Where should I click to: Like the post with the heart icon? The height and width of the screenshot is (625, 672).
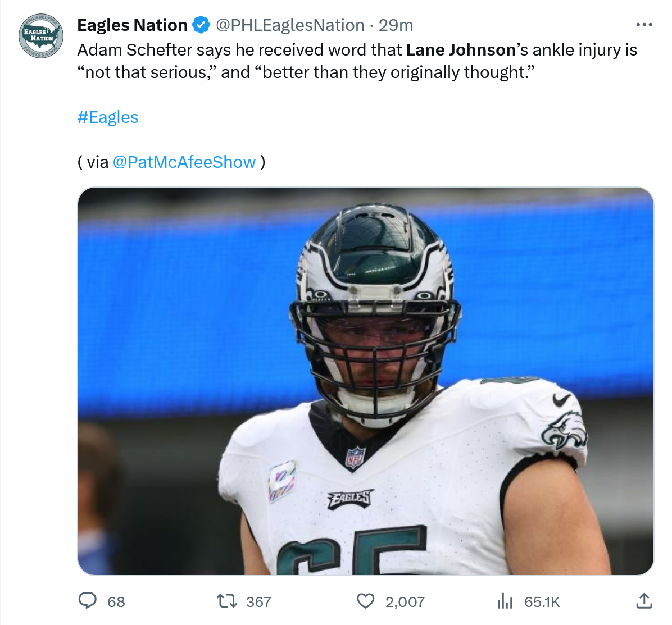pyautogui.click(x=366, y=601)
